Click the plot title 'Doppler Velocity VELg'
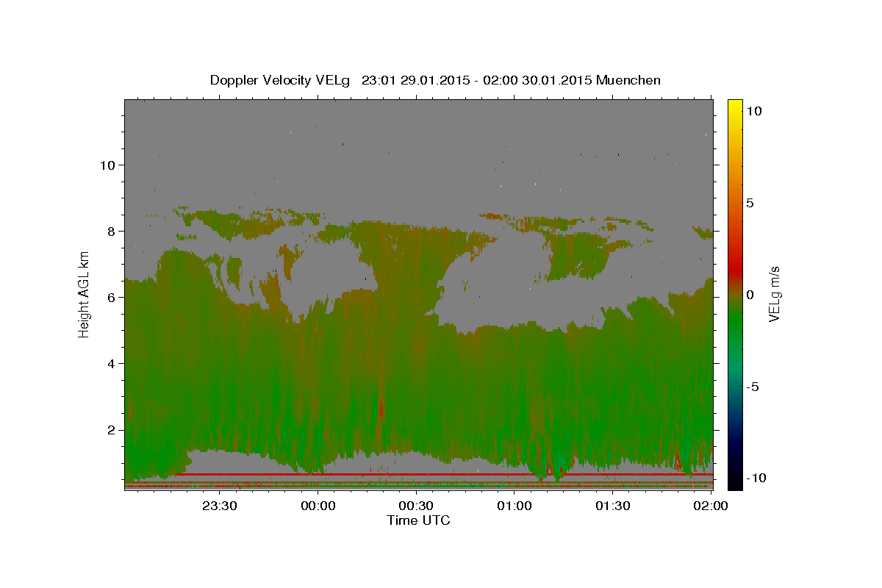Image resolution: width=882 pixels, height=588 pixels. coord(280,80)
